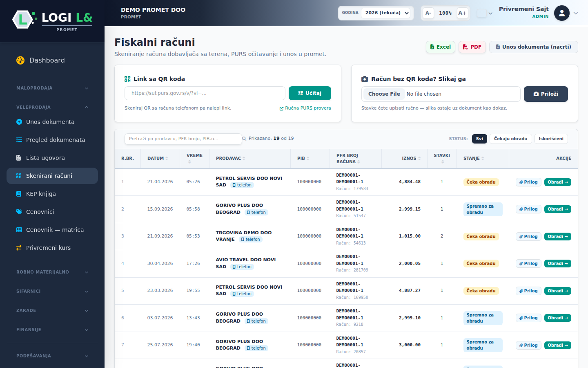Click the KEP knjiga book icon
The image size is (588, 368).
coord(19,194)
